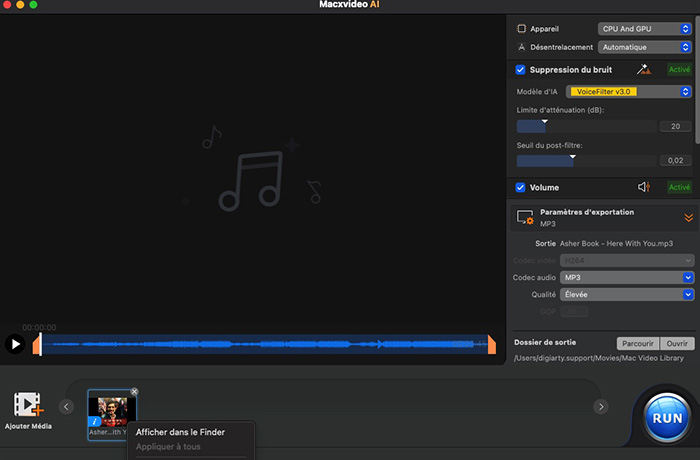Open the Modèle d'IA VoiceFilter dropdown
Image resolution: width=700 pixels, height=460 pixels.
pos(629,92)
